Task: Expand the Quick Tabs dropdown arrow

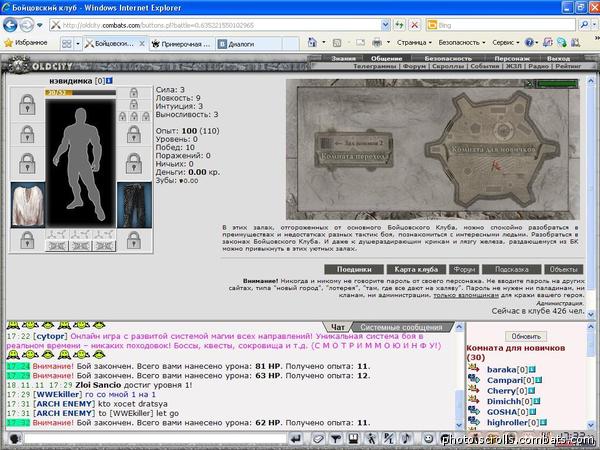Action: coord(78,44)
